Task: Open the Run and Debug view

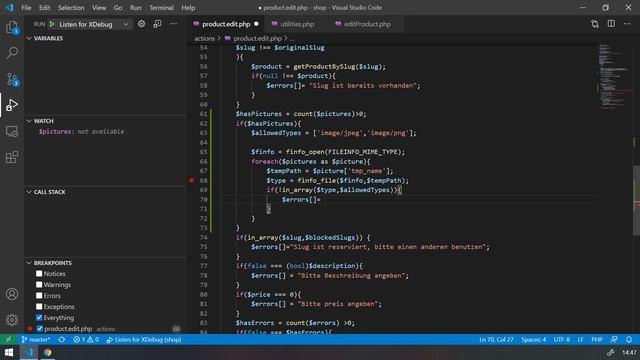Action: tap(12, 105)
